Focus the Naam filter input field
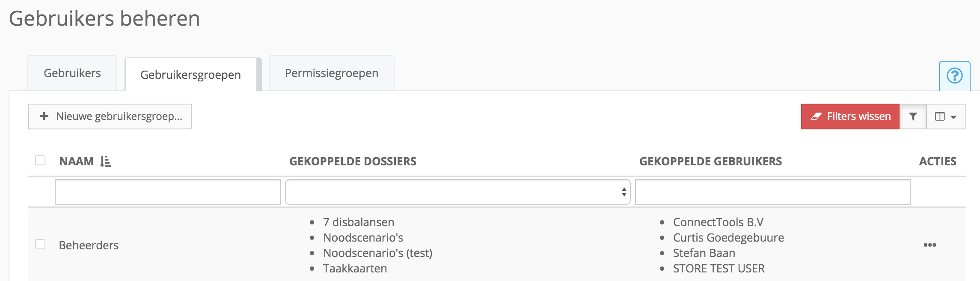The width and height of the screenshot is (980, 281). pyautogui.click(x=168, y=192)
